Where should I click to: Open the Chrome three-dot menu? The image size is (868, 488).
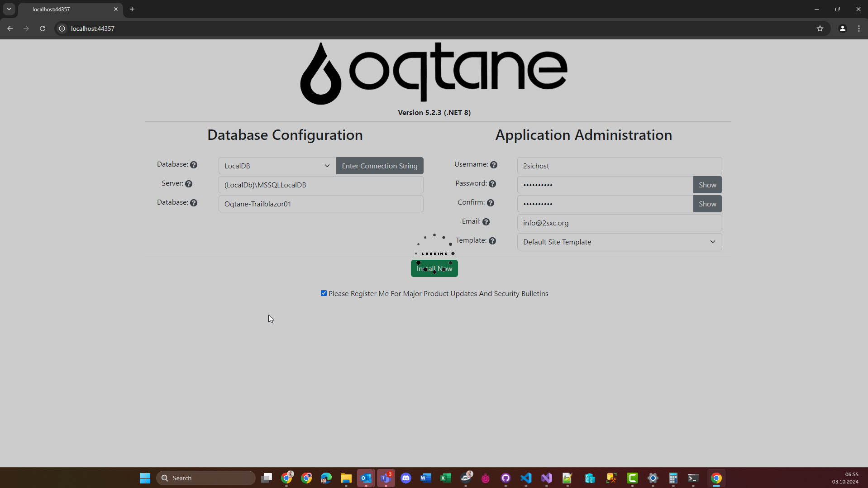pyautogui.click(x=858, y=28)
